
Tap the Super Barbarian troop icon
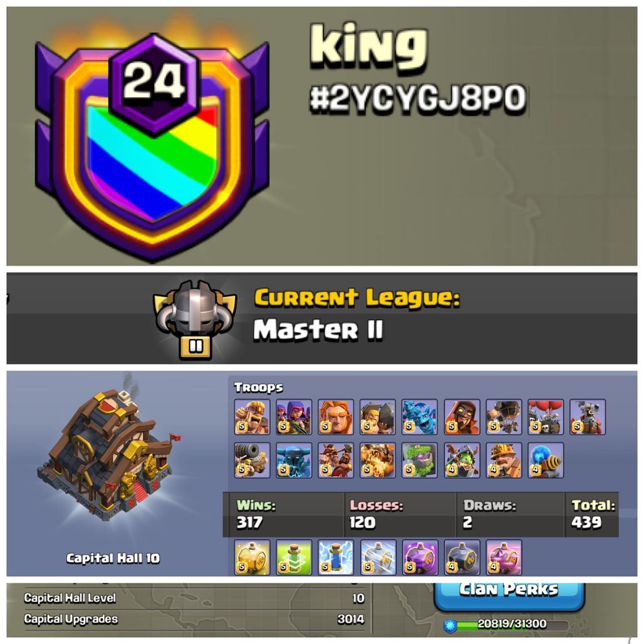click(252, 417)
